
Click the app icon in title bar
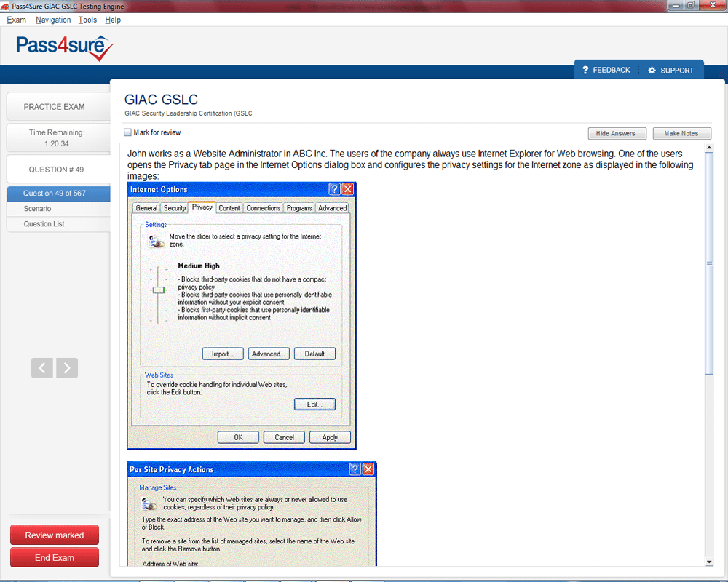[5, 6]
